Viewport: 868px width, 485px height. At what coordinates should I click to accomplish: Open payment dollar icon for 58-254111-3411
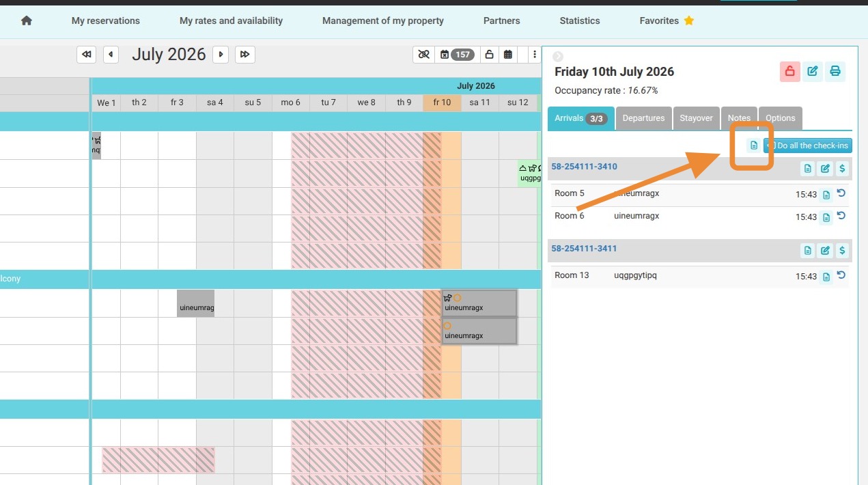point(842,251)
